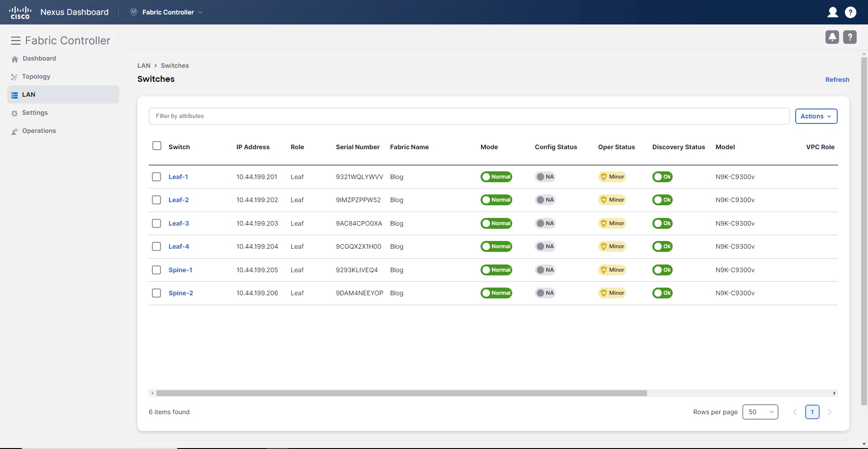Click the LAN breadcrumb link
Image resolution: width=868 pixels, height=449 pixels.
pyautogui.click(x=144, y=66)
